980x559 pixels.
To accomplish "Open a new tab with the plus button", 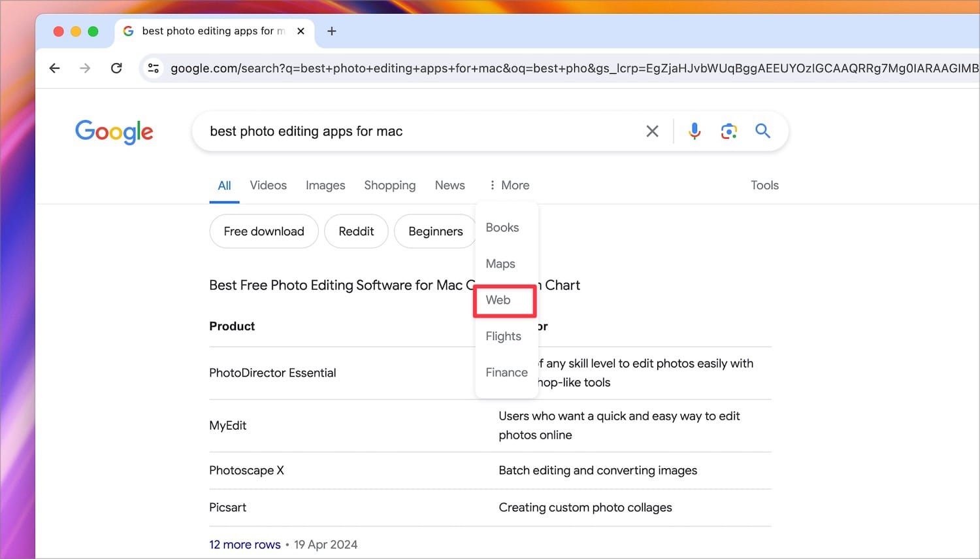I will [332, 31].
